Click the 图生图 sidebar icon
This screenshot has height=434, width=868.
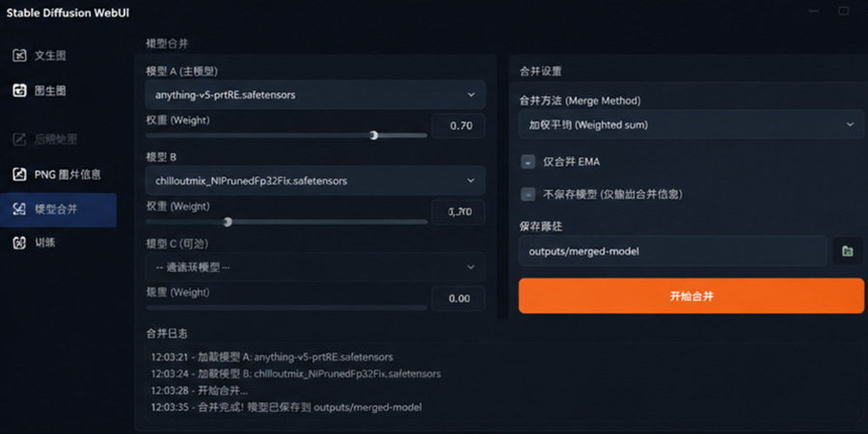pos(20,91)
